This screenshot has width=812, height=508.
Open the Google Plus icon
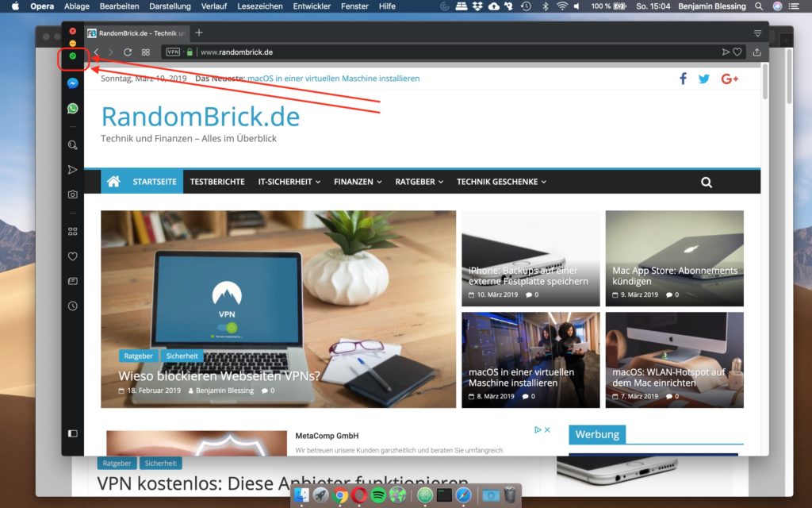(x=730, y=79)
